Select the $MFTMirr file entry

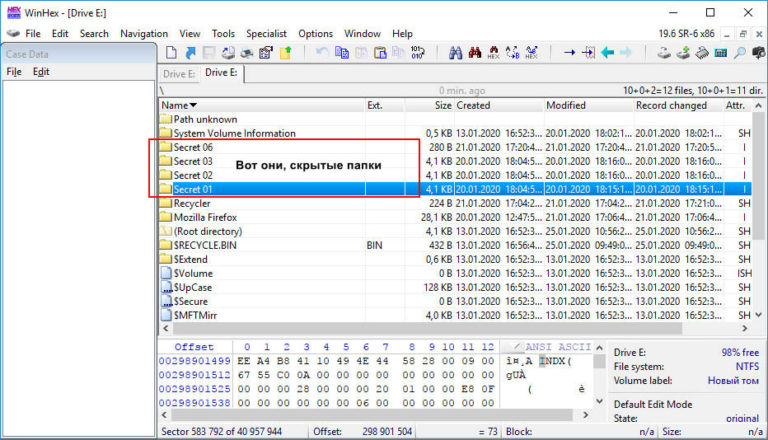tap(196, 315)
